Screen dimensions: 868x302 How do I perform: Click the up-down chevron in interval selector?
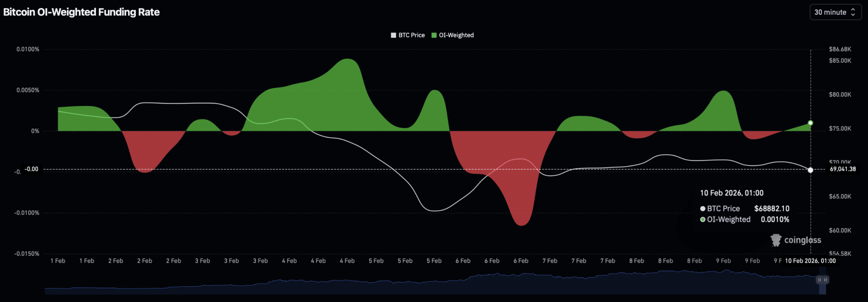pyautogui.click(x=853, y=12)
